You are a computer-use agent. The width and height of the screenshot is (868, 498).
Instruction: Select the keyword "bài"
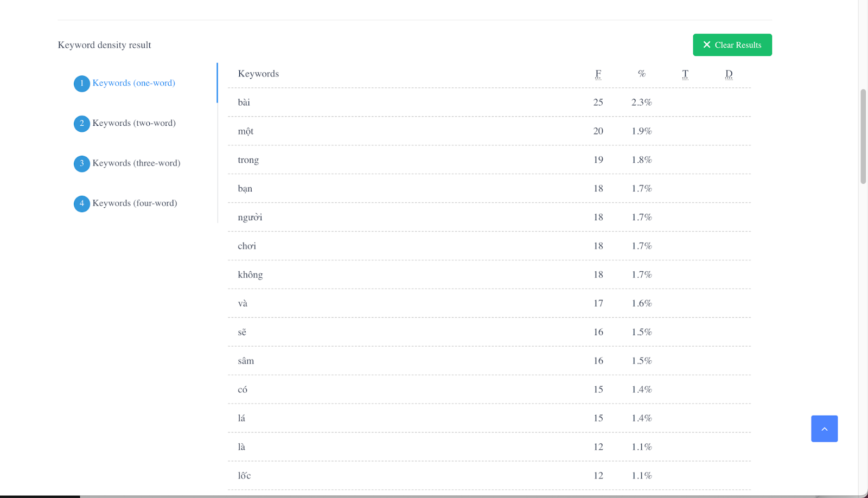tap(244, 102)
